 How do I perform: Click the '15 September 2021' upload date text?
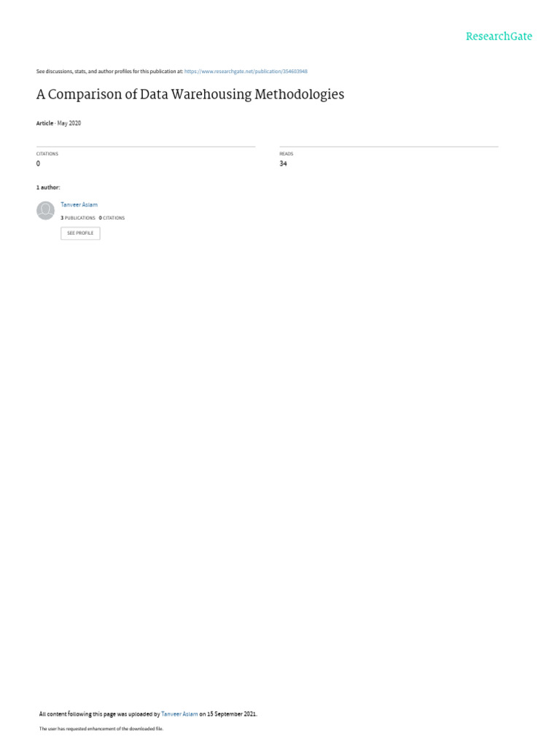tap(231, 714)
